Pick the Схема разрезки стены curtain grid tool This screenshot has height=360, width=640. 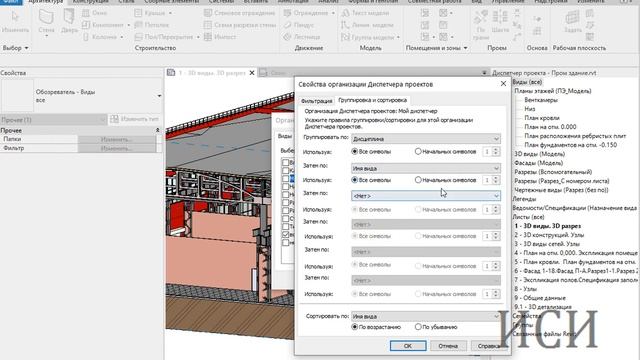pos(240,25)
